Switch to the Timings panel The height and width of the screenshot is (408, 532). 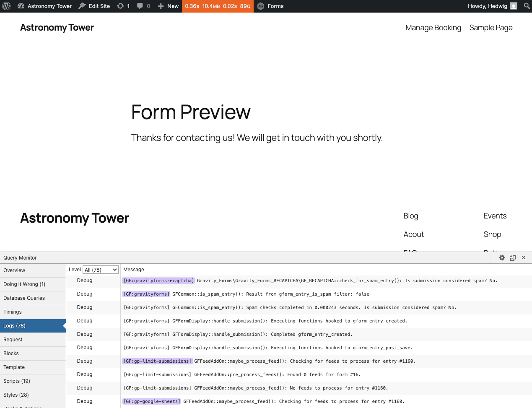pos(13,312)
